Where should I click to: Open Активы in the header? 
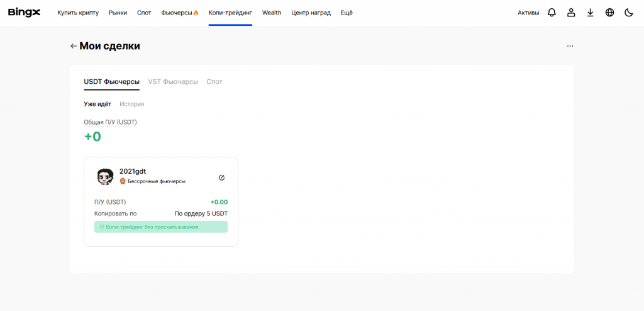click(528, 13)
